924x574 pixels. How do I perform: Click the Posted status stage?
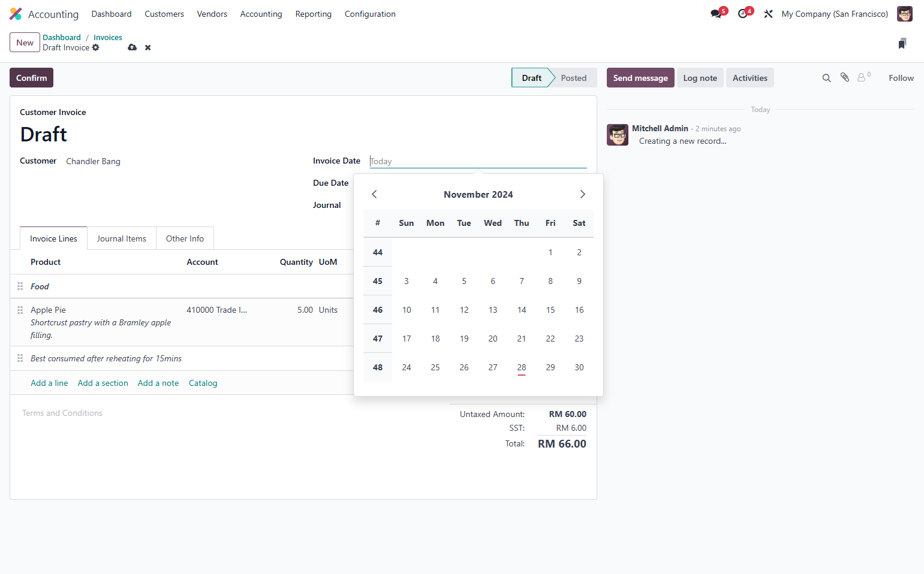point(574,78)
